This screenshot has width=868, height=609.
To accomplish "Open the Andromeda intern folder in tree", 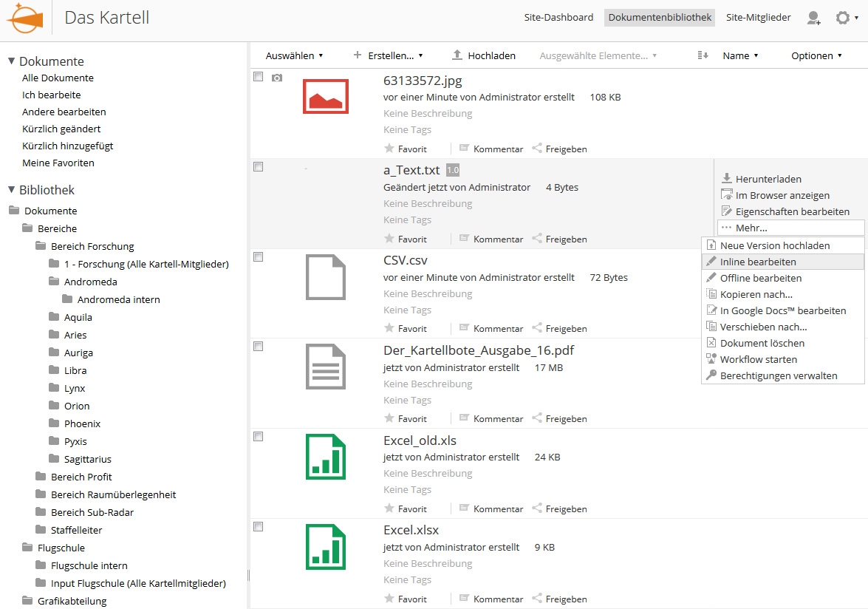I will coord(118,299).
